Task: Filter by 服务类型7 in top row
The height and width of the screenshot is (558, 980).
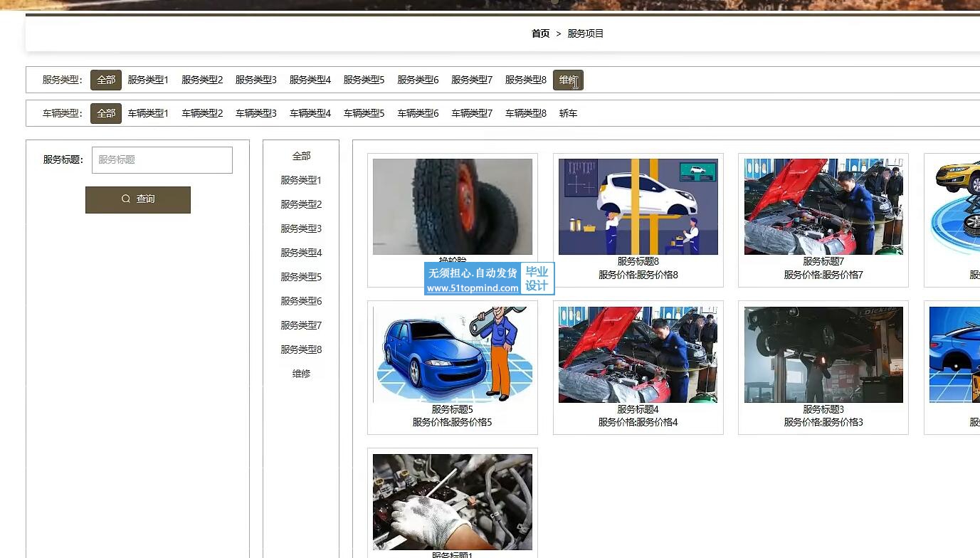Action: tap(472, 80)
